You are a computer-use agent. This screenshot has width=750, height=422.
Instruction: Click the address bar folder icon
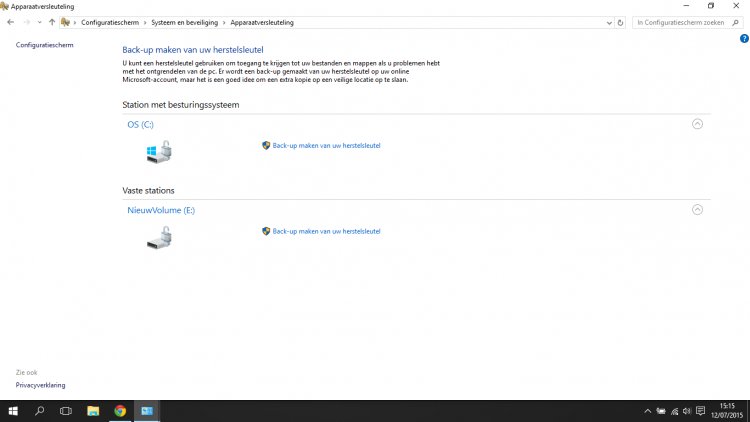65,22
